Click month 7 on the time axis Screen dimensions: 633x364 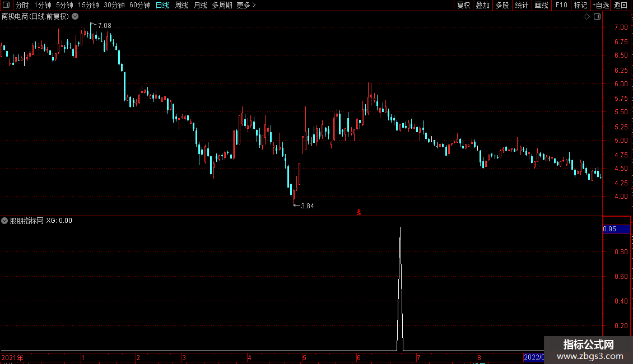tap(418, 357)
